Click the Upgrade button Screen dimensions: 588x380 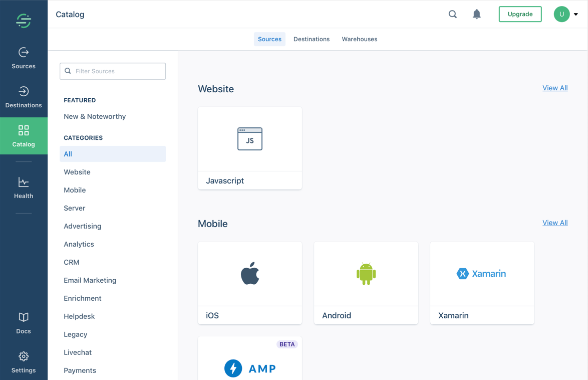520,14
